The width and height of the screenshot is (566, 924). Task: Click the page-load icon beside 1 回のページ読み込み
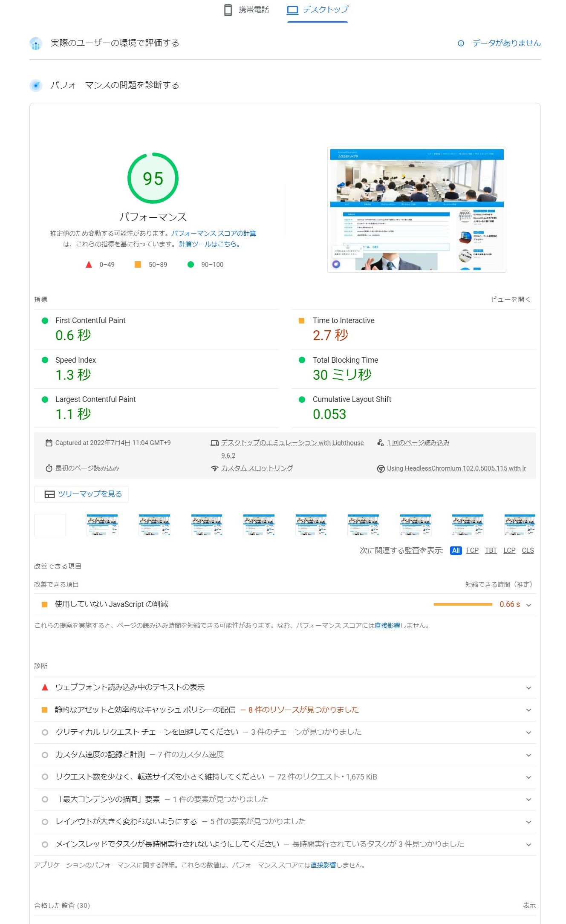point(380,443)
